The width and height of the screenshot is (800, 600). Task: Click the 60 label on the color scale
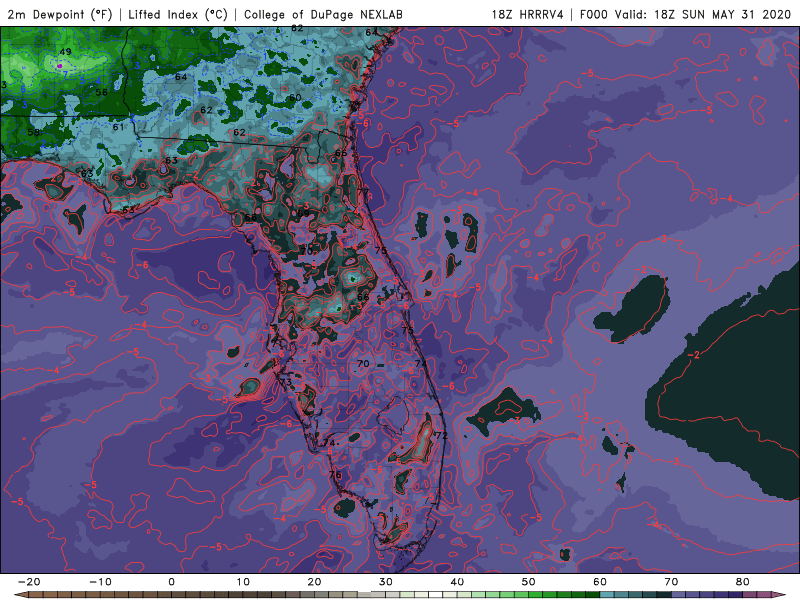coord(600,582)
